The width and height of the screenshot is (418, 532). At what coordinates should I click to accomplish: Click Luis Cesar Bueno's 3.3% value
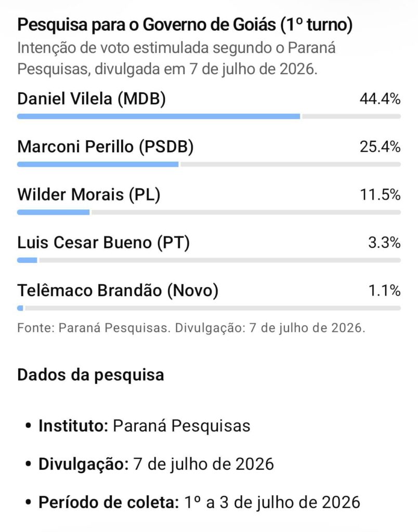click(x=384, y=243)
